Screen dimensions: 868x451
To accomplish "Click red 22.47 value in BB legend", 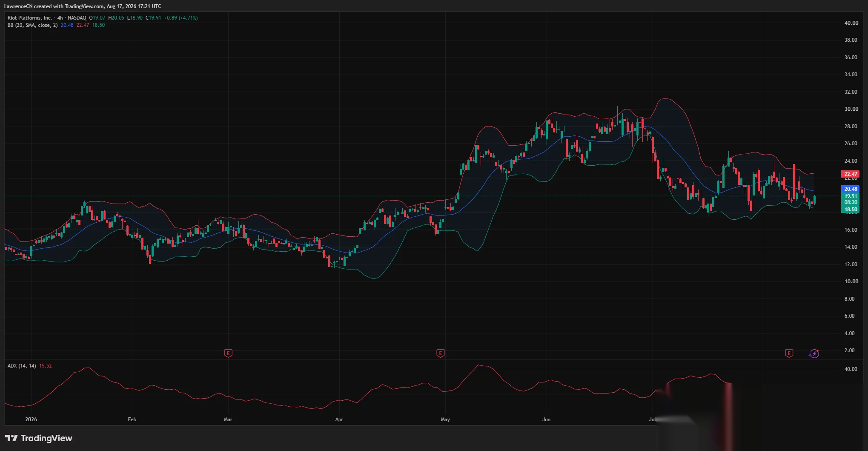I will 83,25.
